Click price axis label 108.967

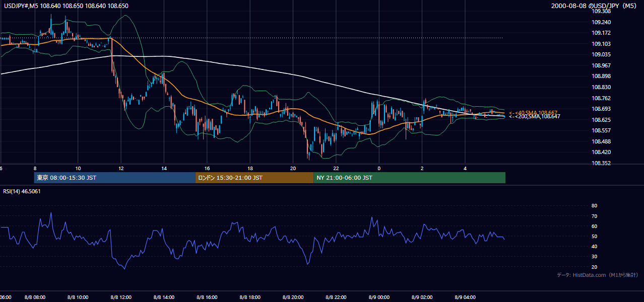[x=600, y=65]
